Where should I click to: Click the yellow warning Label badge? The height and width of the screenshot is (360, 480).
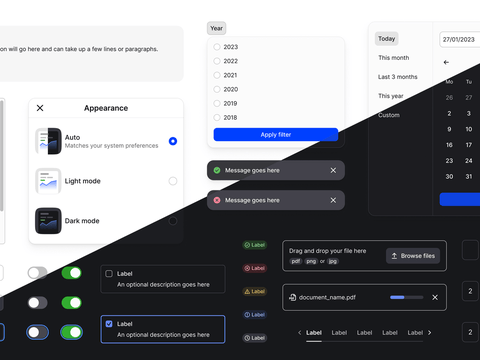point(255,292)
